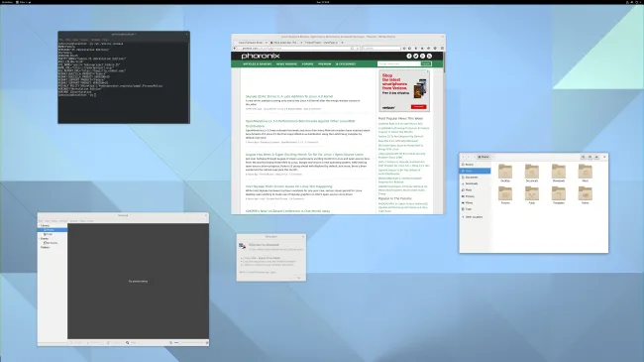Viewport: 644px width, 362px height.
Task: Click the Phoronix site search button
Action: point(426,63)
